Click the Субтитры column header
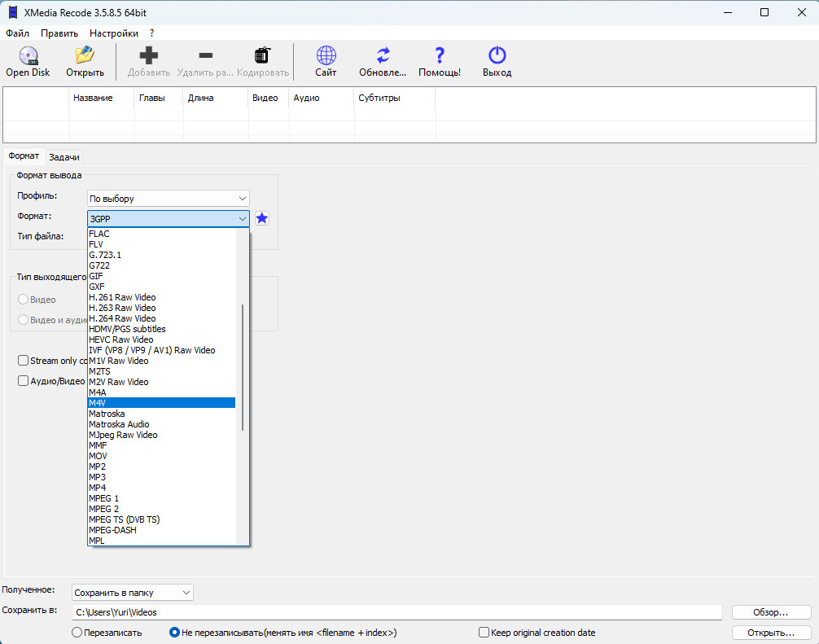819x644 pixels. [x=395, y=98]
